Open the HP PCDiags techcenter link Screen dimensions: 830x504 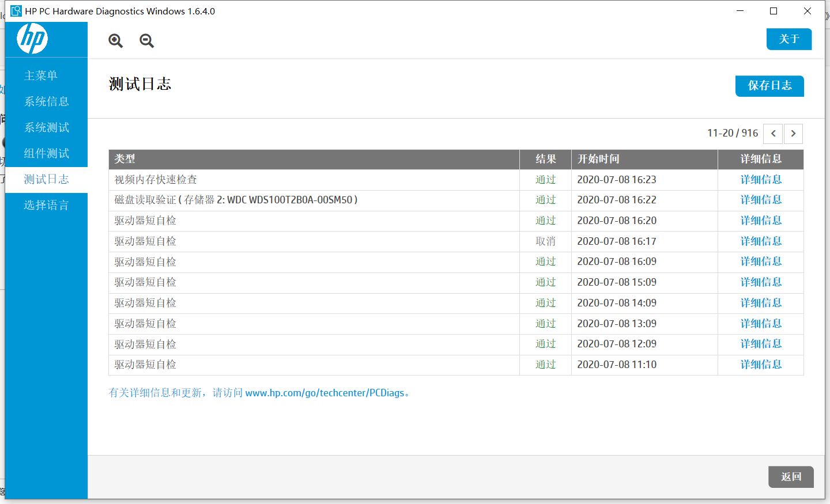pyautogui.click(x=325, y=393)
